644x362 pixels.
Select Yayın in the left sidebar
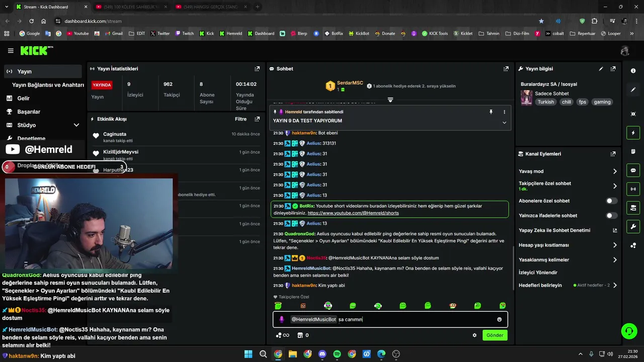click(42, 71)
